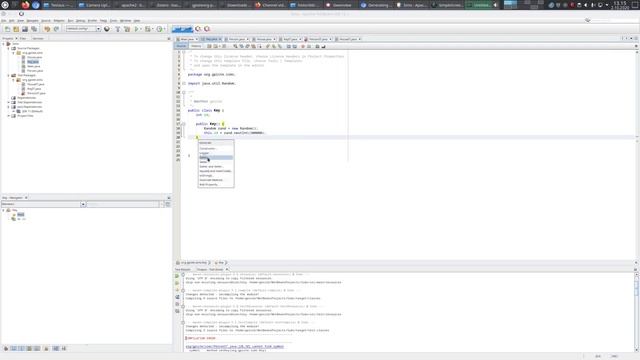Screen dimensions: 640x360
Task: Collapse the Test Packages node
Action: (8, 76)
